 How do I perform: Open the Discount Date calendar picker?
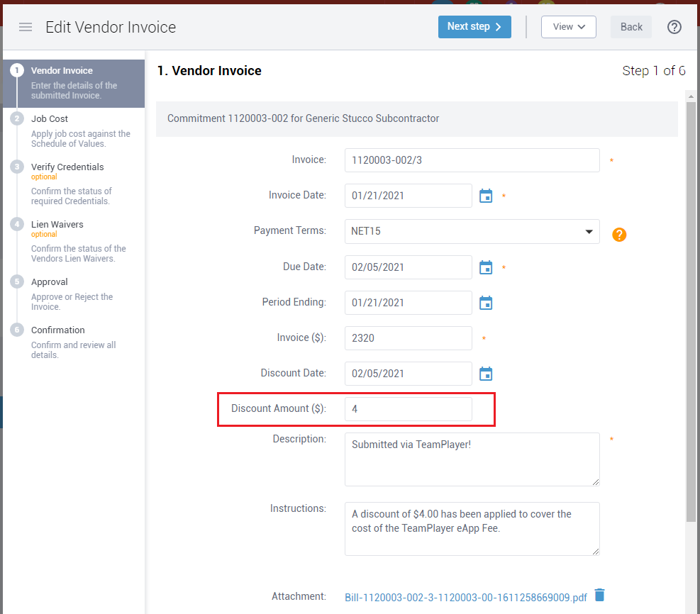486,374
